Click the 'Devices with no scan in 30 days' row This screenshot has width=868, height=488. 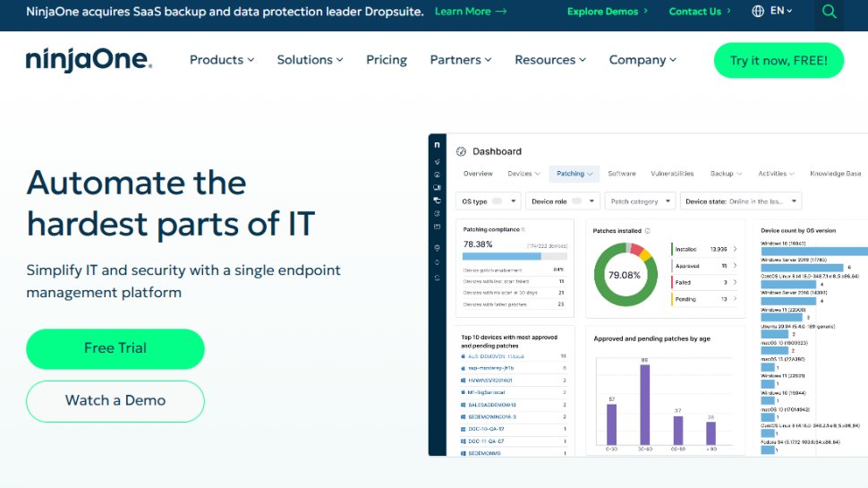click(514, 293)
